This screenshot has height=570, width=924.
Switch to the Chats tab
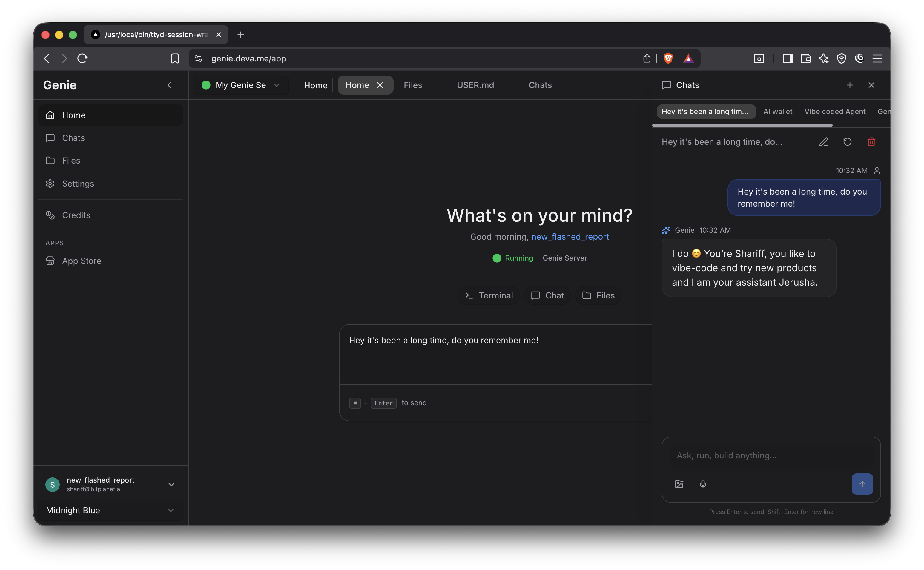(540, 85)
